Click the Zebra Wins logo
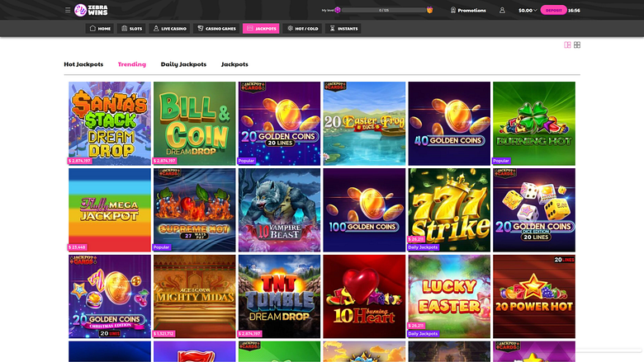The image size is (644, 362). tap(91, 10)
